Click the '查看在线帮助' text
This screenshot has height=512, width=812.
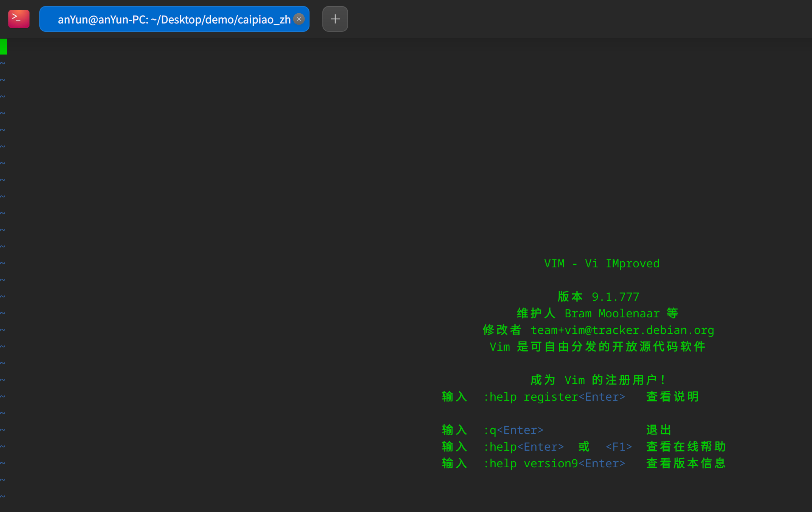686,447
